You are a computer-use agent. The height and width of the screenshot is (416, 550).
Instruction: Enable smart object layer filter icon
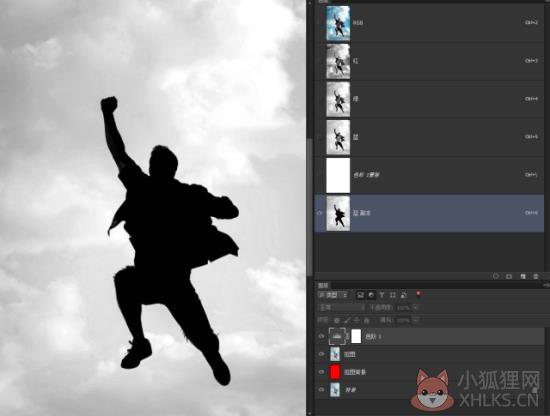point(404,295)
